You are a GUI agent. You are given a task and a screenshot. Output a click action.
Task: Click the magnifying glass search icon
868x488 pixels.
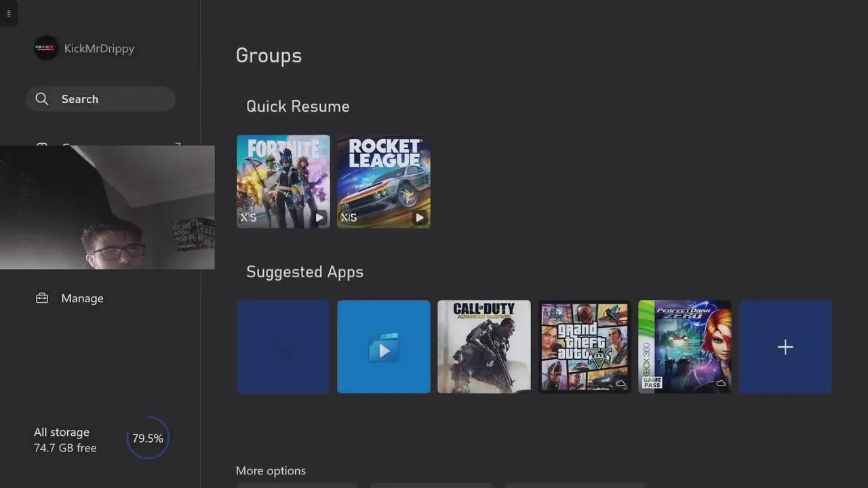42,99
